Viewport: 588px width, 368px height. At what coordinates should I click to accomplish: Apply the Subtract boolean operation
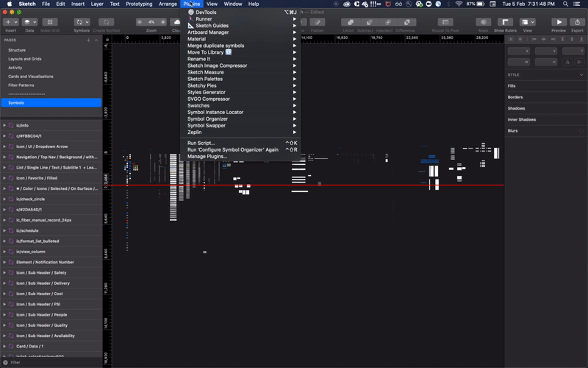point(369,22)
